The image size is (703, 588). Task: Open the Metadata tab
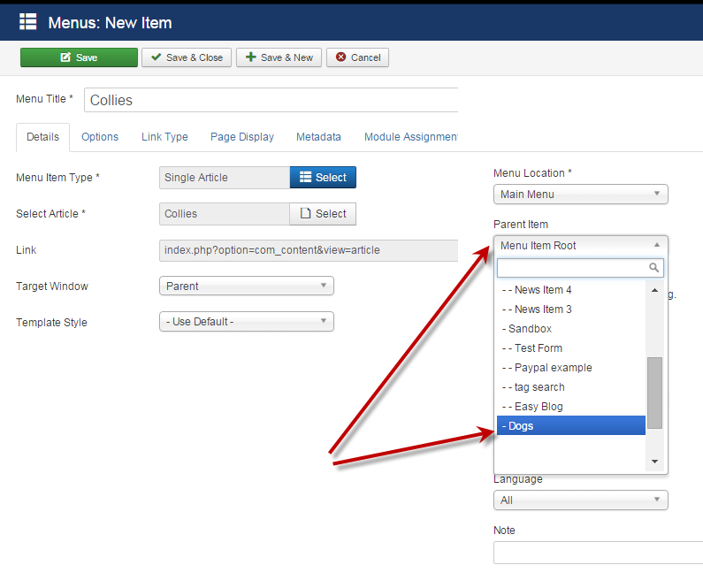tap(318, 137)
